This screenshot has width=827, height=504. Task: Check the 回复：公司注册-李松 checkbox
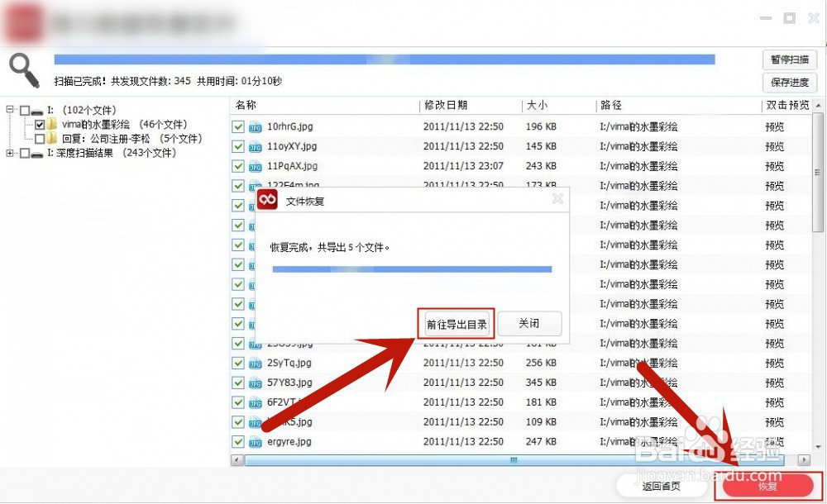coord(40,138)
